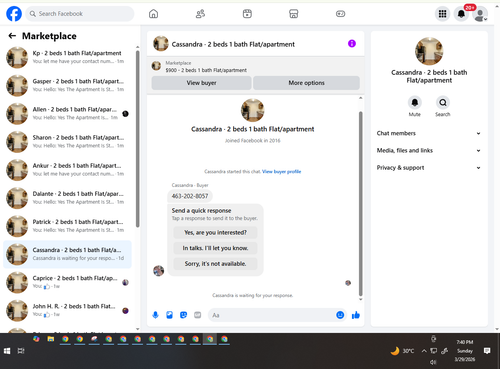Click the Search Facebook field
This screenshot has width=500, height=369.
tap(80, 14)
